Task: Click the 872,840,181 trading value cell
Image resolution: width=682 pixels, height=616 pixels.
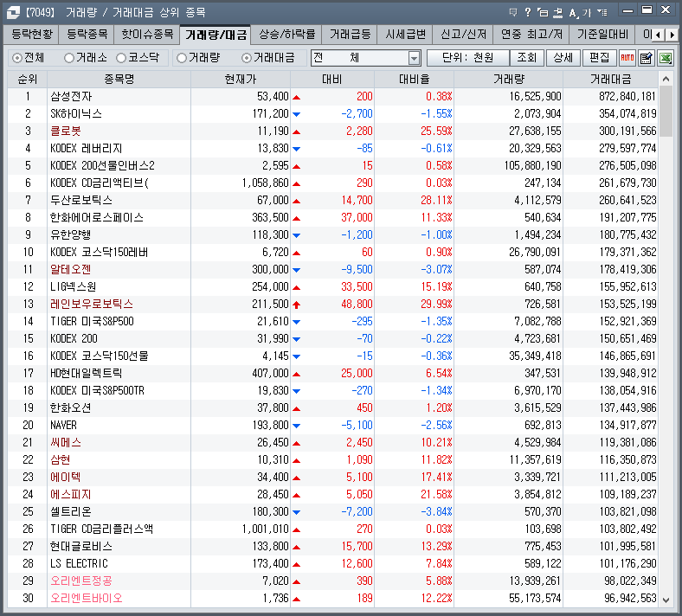Action: pyautogui.click(x=611, y=97)
